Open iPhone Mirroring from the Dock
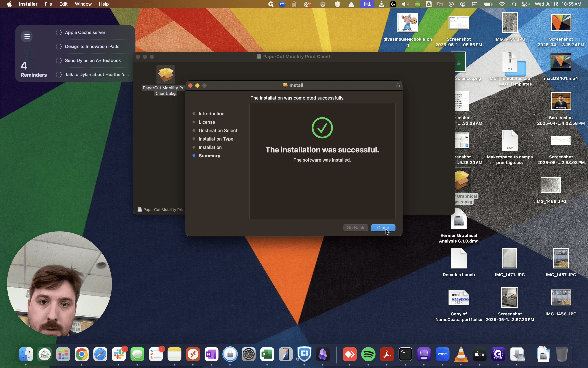588x368 pixels. (286, 354)
